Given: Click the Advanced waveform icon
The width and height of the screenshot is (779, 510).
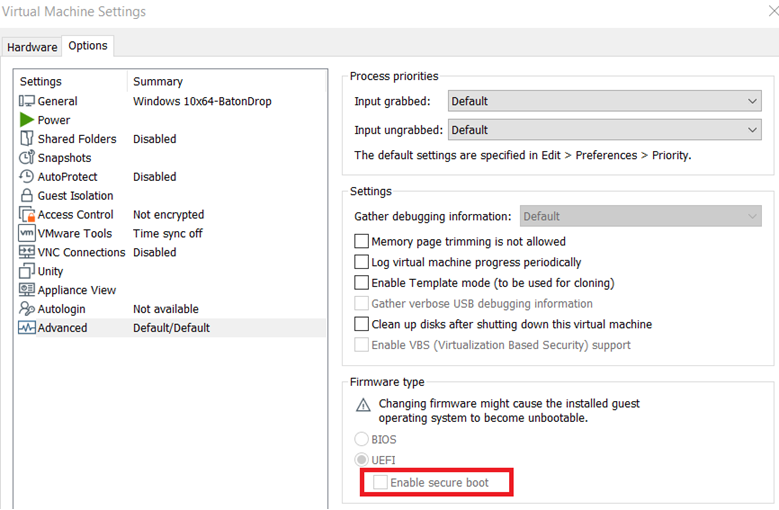Looking at the screenshot, I should coord(27,328).
